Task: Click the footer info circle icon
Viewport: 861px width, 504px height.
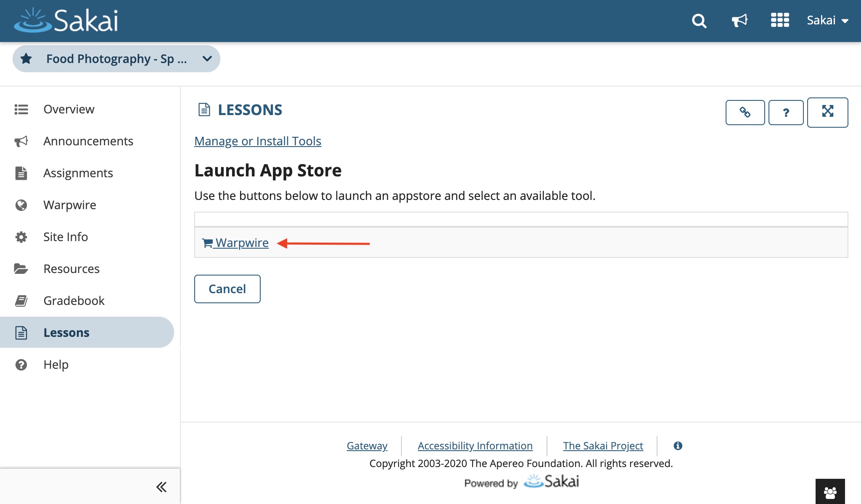Action: pos(678,446)
